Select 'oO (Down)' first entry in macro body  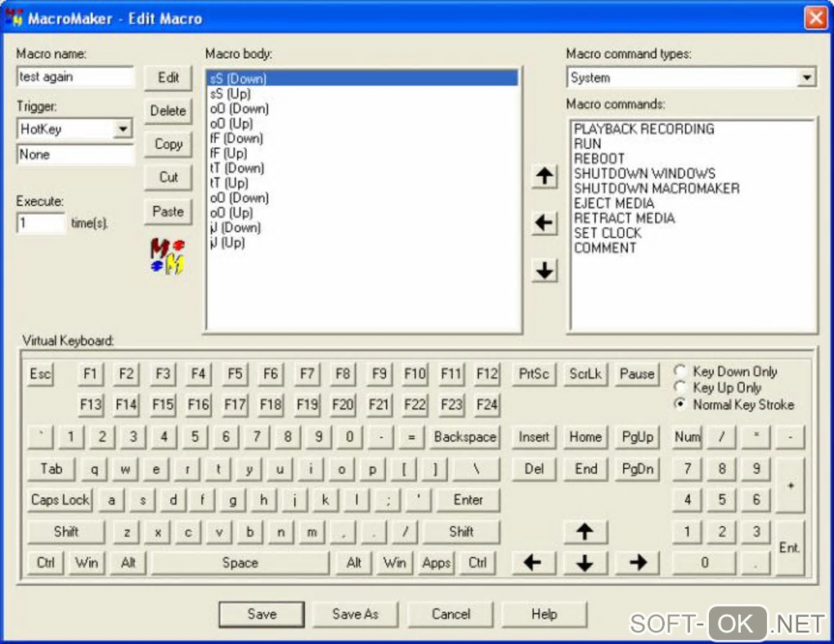(x=362, y=109)
